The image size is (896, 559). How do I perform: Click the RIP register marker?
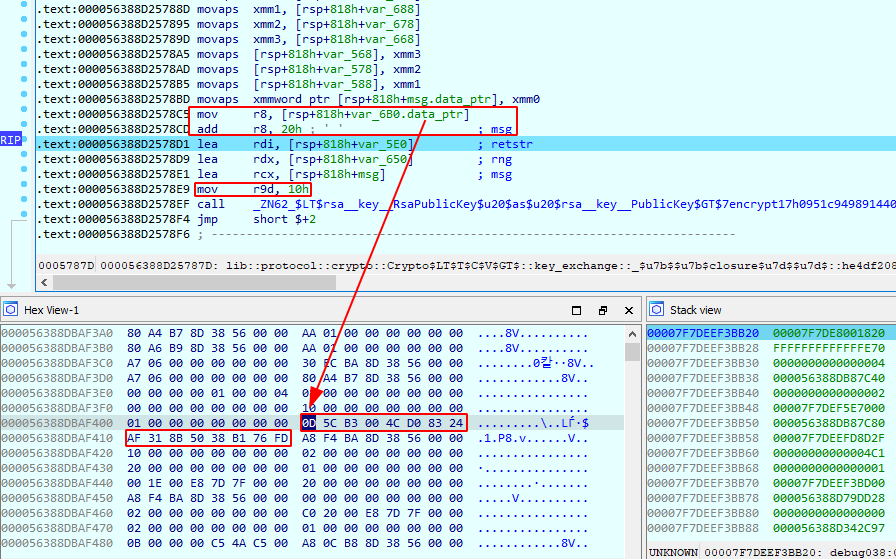coord(11,140)
